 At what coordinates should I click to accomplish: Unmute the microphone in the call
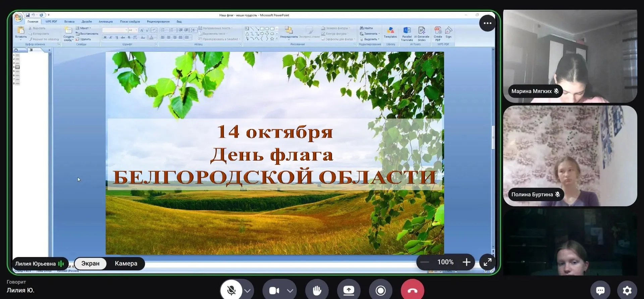(x=231, y=290)
